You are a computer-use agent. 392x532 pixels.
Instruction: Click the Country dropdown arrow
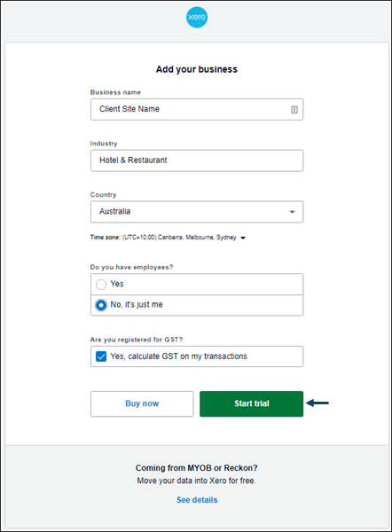click(292, 212)
